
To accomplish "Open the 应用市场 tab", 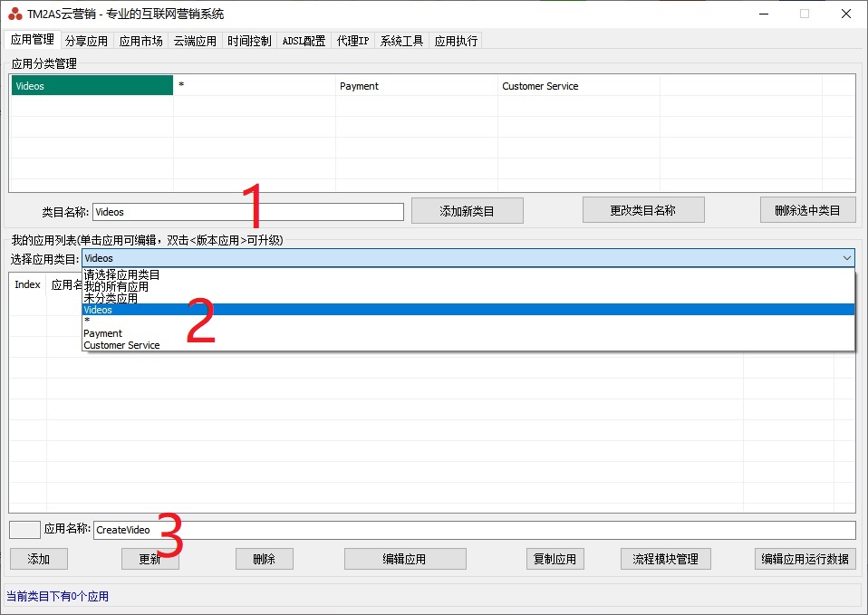I will click(140, 40).
